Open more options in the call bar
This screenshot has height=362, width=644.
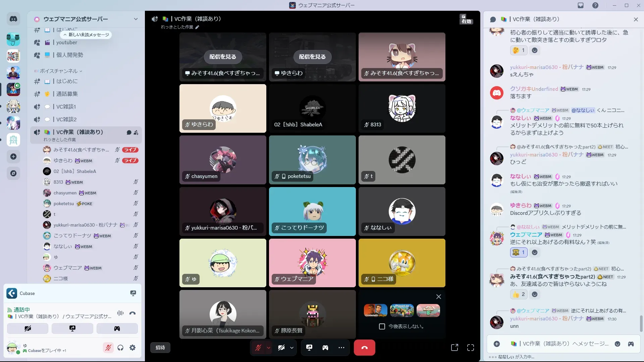click(341, 348)
